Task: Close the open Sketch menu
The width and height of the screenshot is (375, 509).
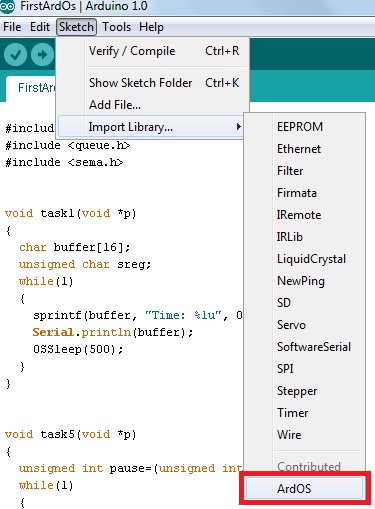Action: click(76, 27)
